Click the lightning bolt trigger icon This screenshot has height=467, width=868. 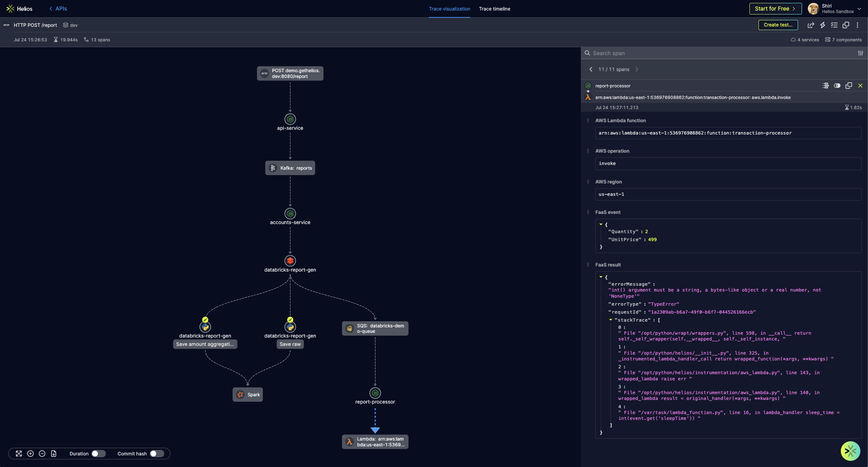click(x=823, y=25)
